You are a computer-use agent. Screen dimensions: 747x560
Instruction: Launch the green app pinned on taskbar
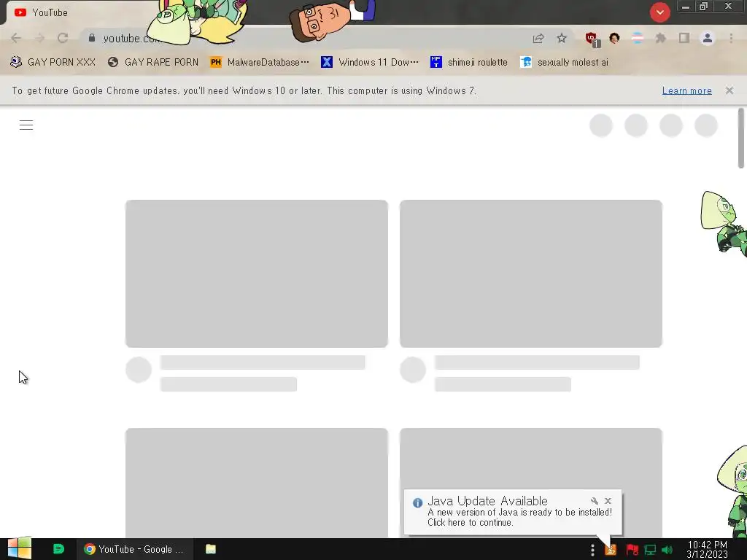(58, 549)
